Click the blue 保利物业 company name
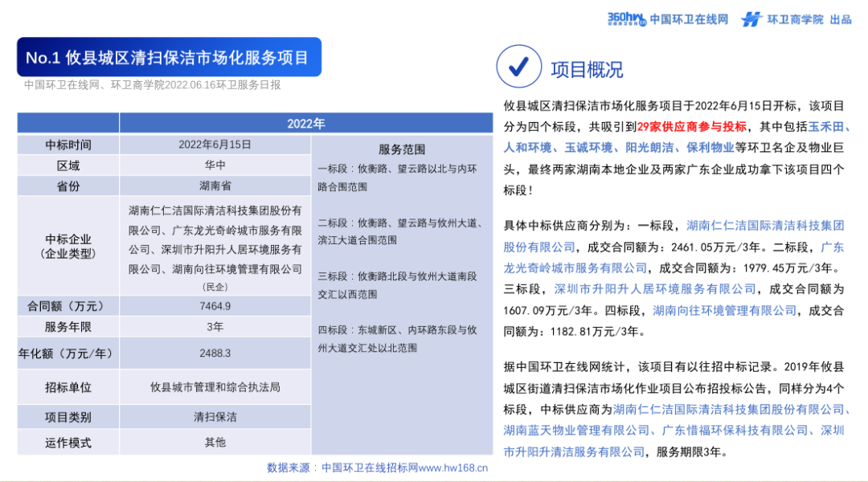 point(710,148)
